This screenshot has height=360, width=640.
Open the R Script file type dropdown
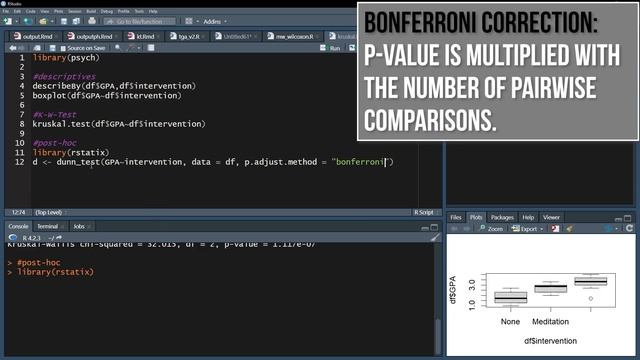427,212
